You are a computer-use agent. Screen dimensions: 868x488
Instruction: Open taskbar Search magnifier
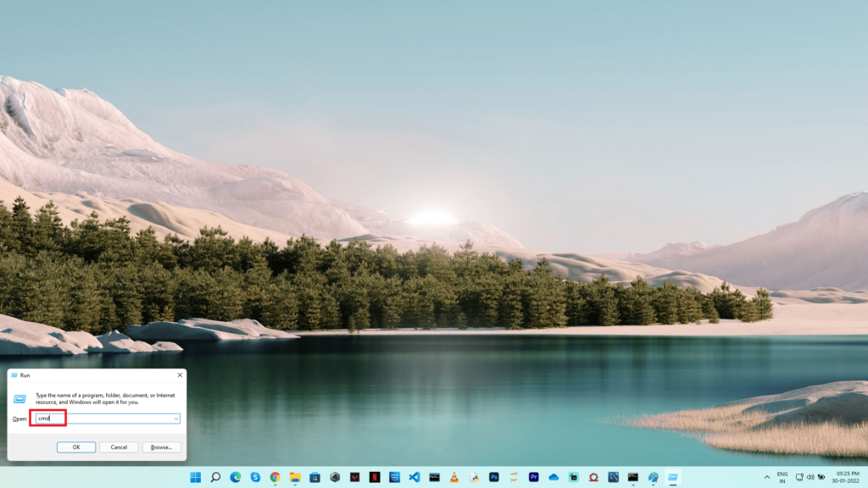215,477
